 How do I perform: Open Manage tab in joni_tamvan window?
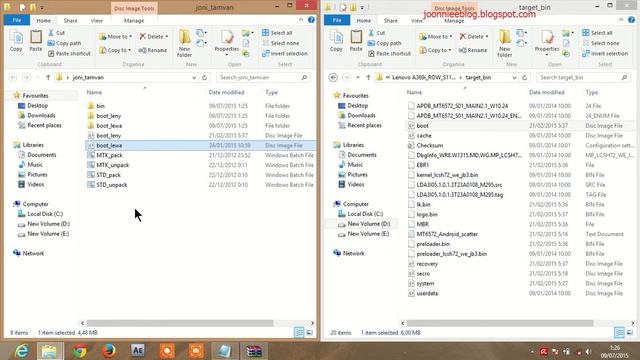point(134,20)
